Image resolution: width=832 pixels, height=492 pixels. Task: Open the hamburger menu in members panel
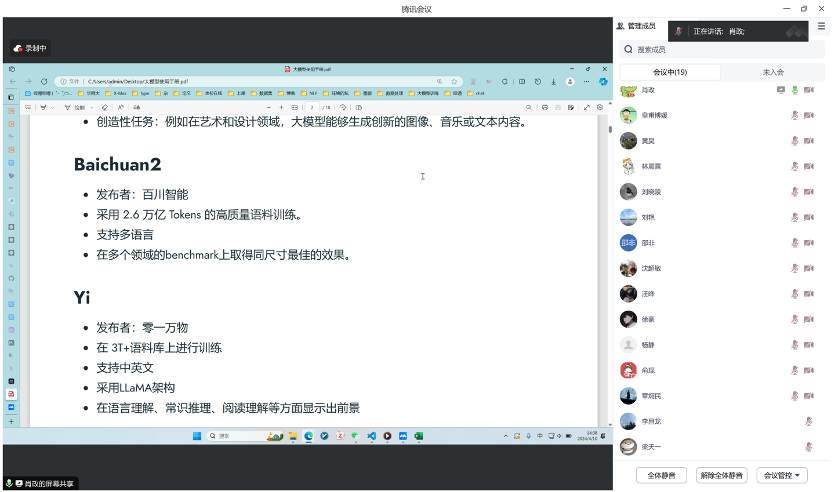point(821,26)
